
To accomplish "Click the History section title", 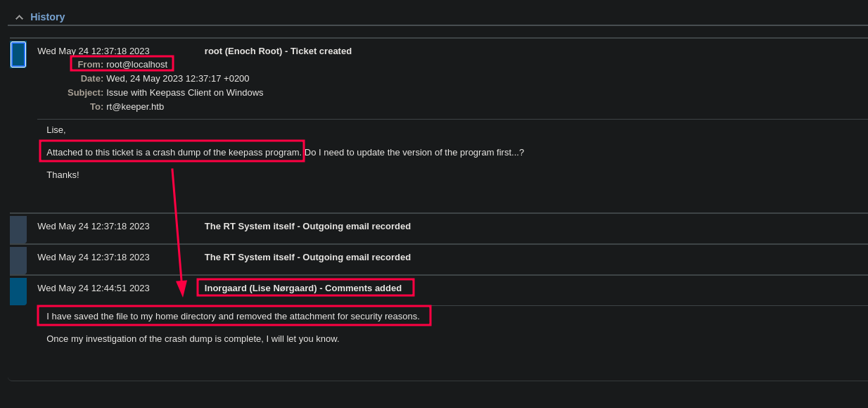I will point(47,17).
